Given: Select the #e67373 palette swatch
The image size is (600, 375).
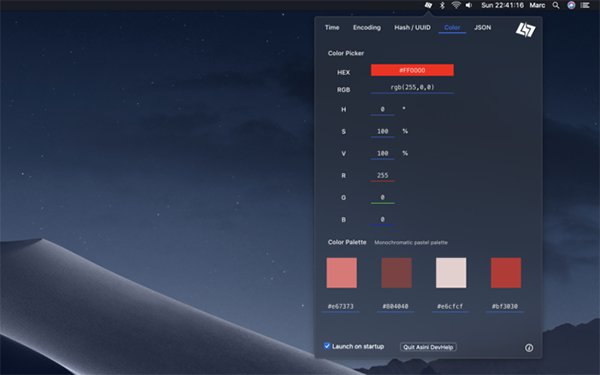Looking at the screenshot, I should (342, 273).
